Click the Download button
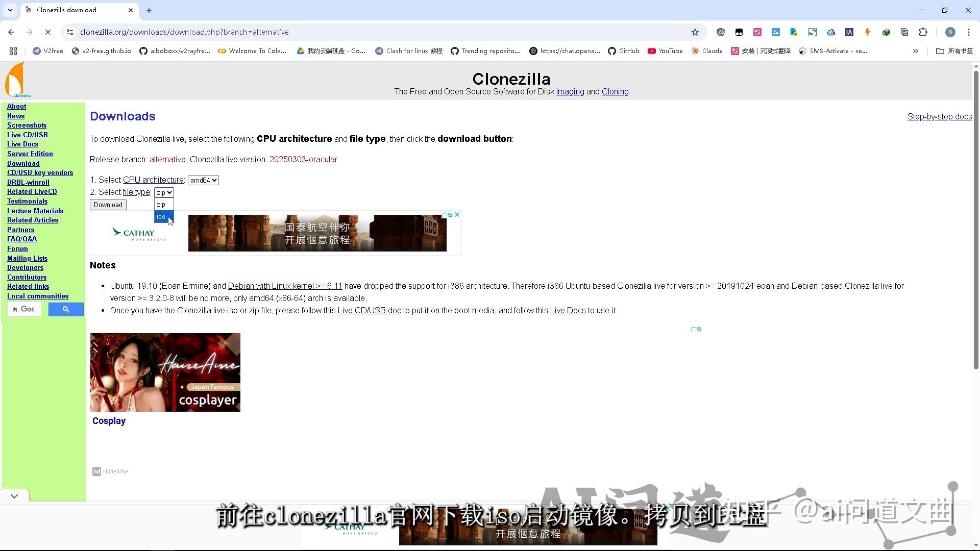Screen dimensions: 980x551 click(108, 204)
